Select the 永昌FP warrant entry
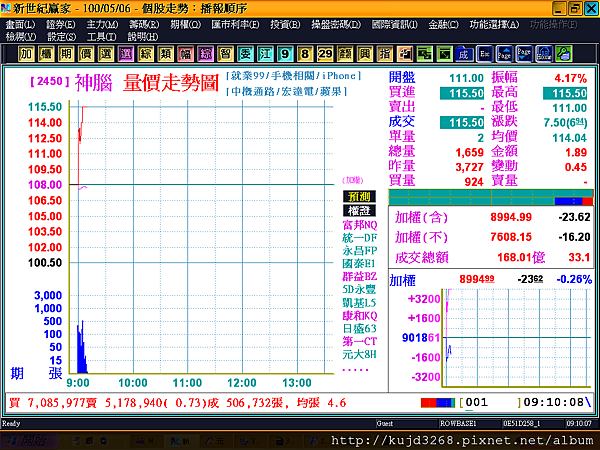The image size is (600, 450). click(360, 251)
